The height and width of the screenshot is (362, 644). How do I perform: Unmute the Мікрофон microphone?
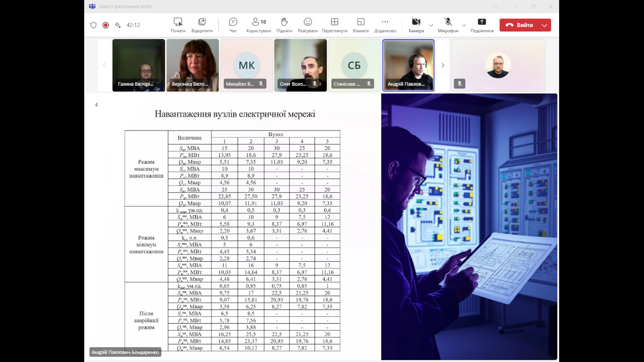[x=448, y=25]
